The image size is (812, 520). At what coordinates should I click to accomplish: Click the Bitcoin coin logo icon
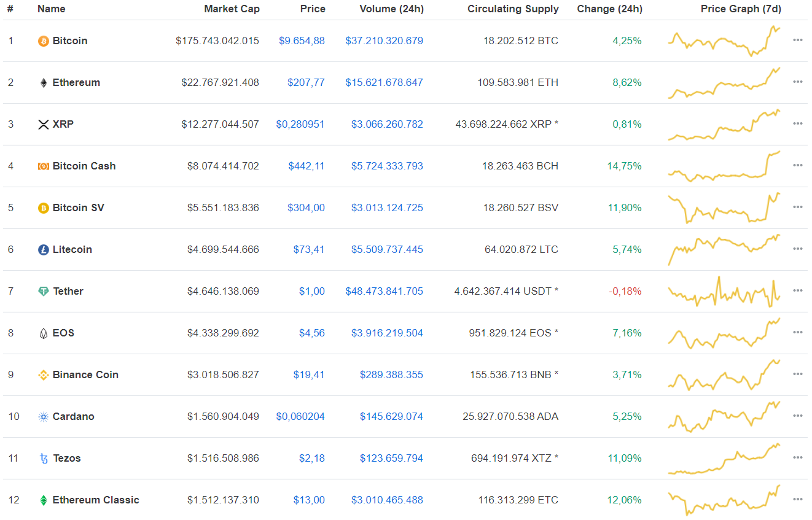point(44,41)
